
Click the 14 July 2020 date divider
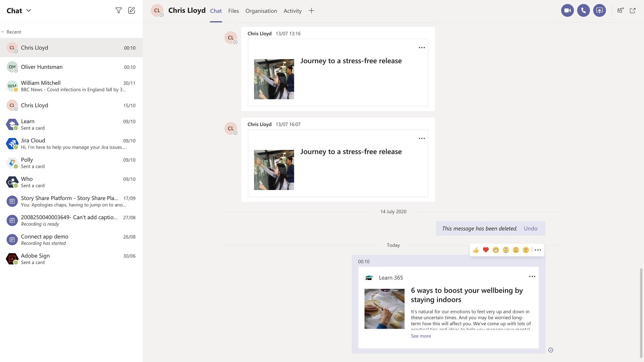(x=393, y=212)
